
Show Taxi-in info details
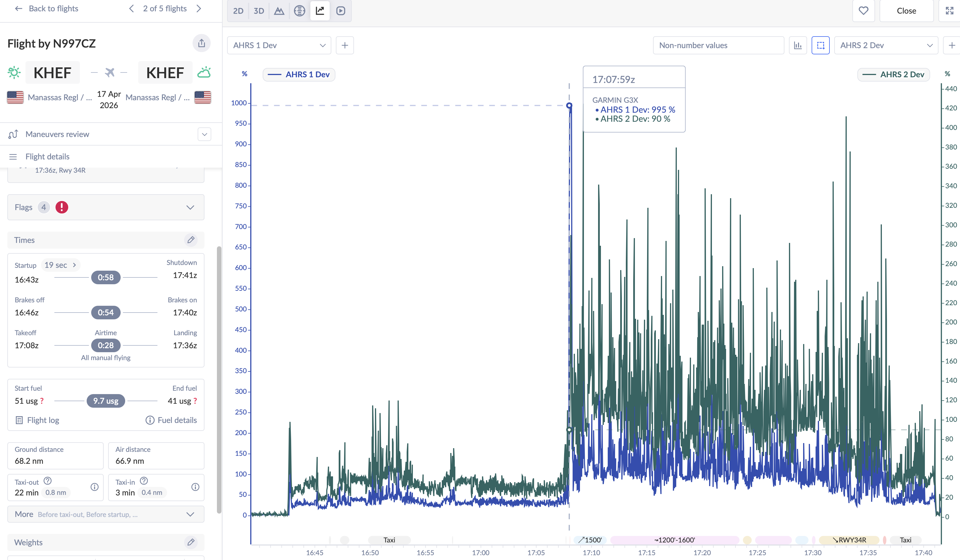point(195,487)
